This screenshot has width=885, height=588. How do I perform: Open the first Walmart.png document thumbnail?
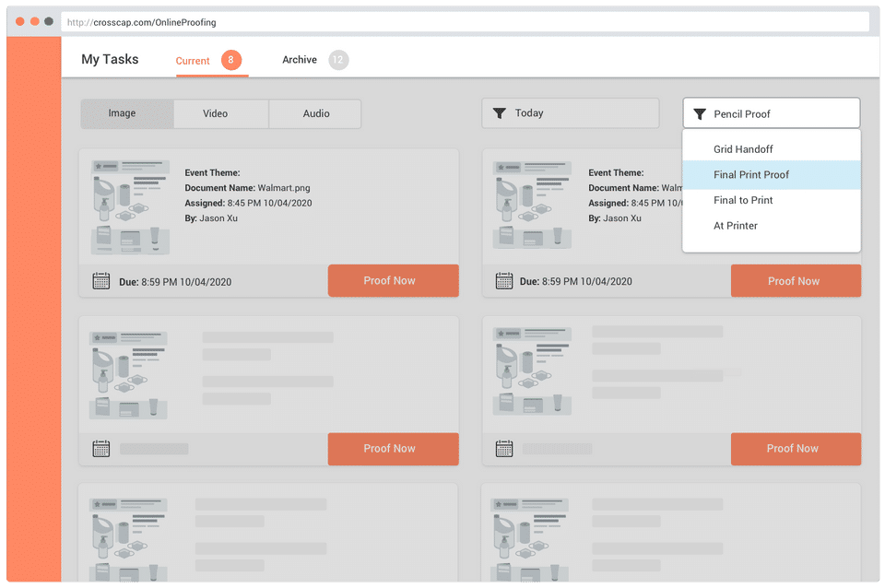[130, 207]
